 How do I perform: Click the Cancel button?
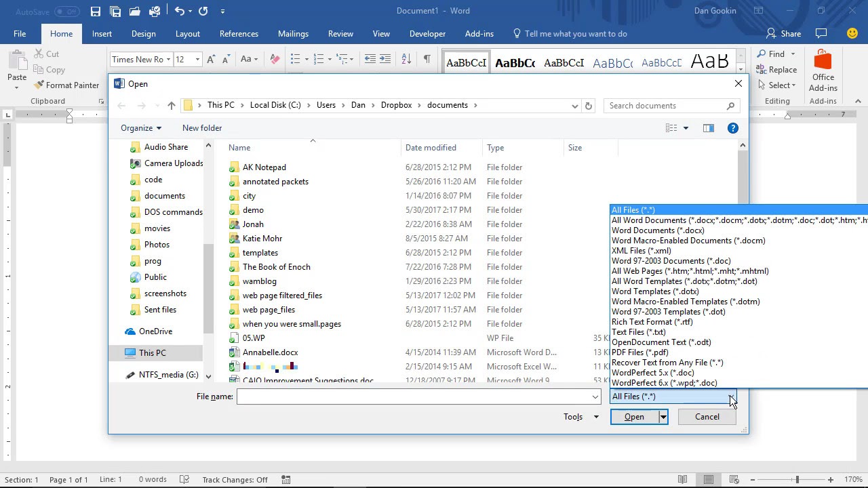tap(707, 417)
